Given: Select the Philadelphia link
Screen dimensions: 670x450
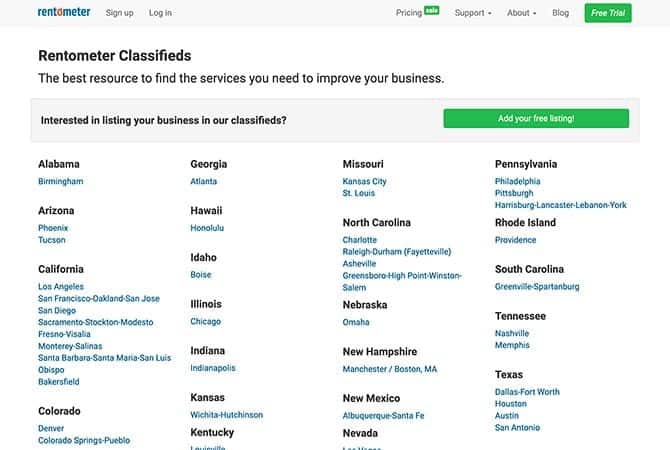Looking at the screenshot, I should point(518,182).
